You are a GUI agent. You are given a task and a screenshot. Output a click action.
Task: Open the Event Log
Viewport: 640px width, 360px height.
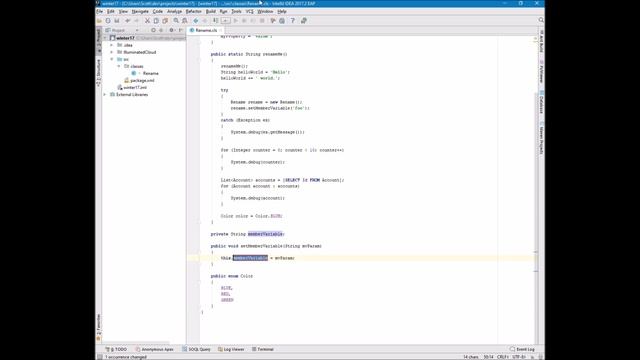[522, 349]
